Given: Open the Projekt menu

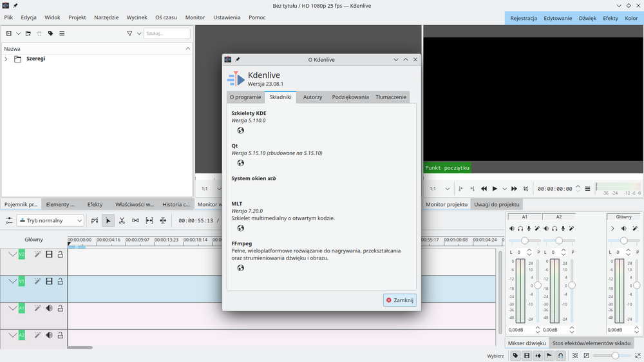Looking at the screenshot, I should coord(77,17).
